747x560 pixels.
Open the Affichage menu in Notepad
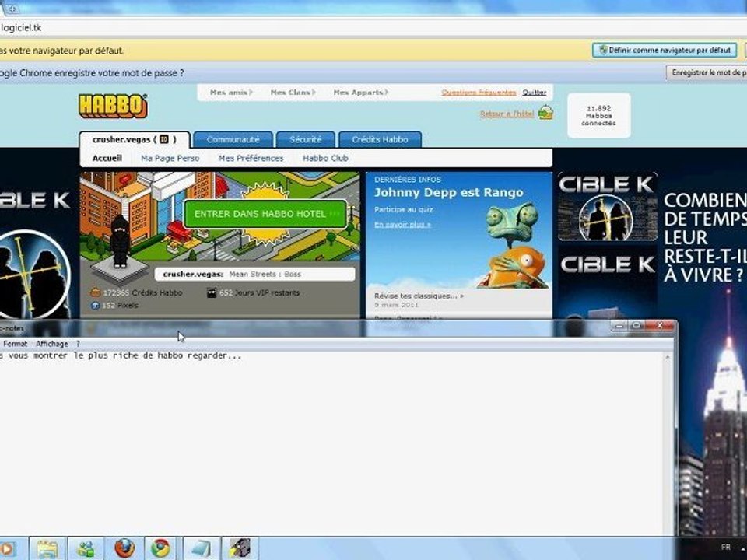coord(52,344)
